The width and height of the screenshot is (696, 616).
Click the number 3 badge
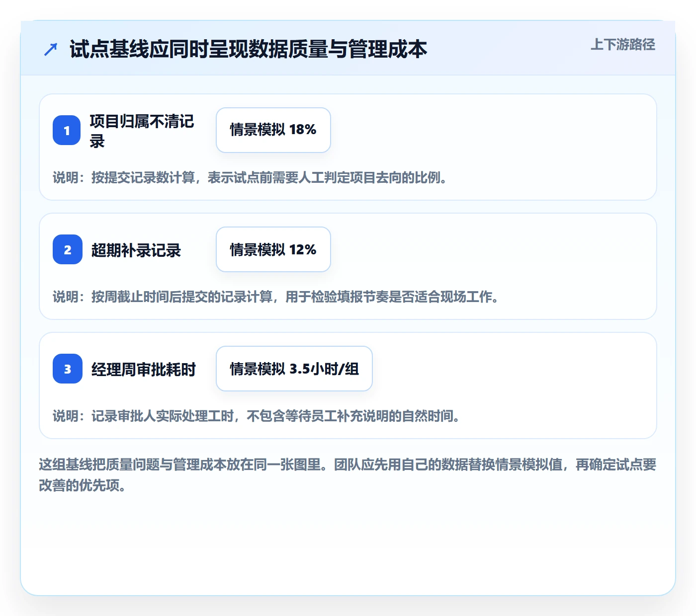tap(68, 369)
